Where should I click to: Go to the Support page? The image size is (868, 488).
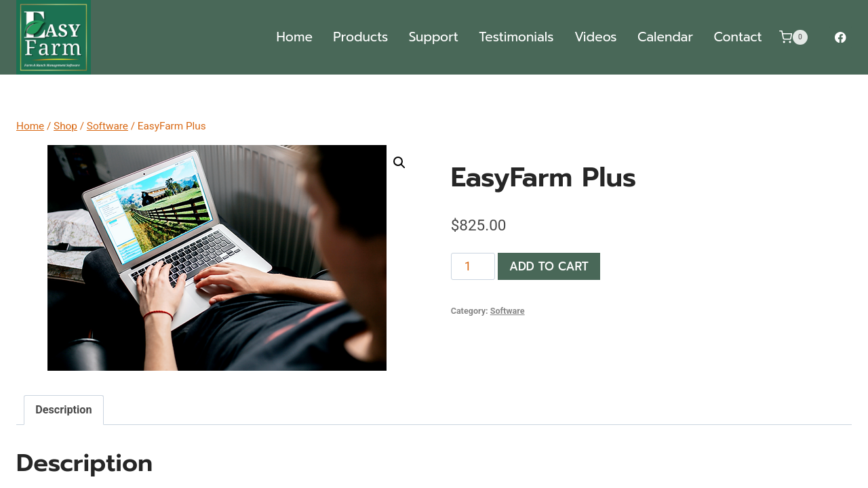coord(433,37)
